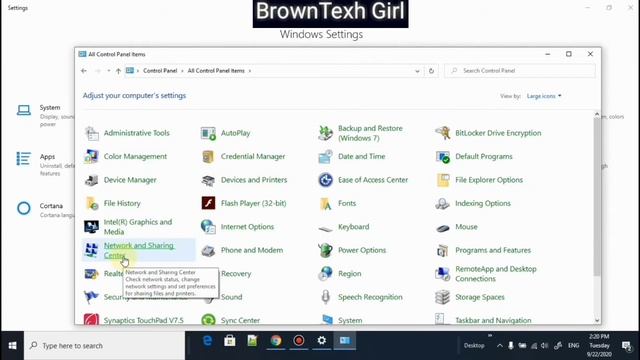This screenshot has height=360, width=640.
Task: Open BitLocker Drive Encryption icon
Action: [x=442, y=133]
